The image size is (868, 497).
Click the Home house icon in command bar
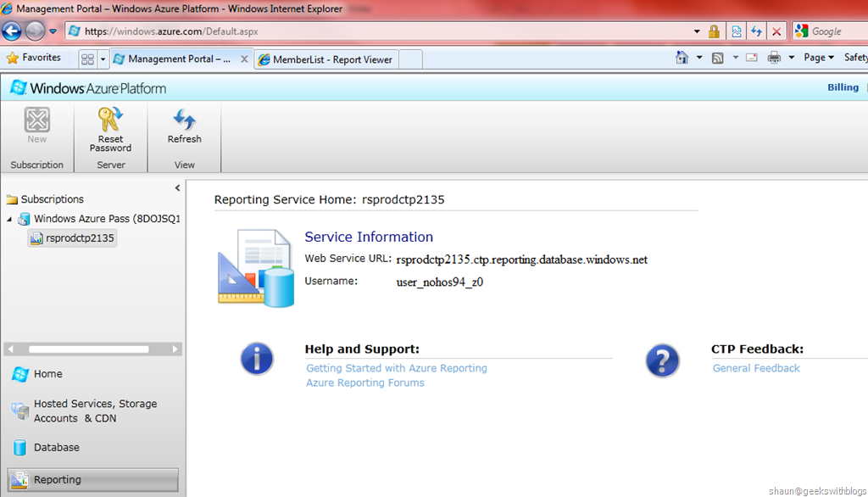click(x=682, y=58)
